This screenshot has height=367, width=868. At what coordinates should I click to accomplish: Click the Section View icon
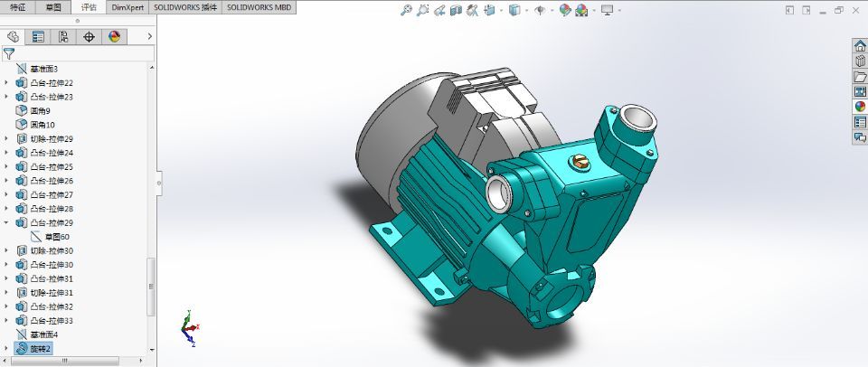[456, 11]
